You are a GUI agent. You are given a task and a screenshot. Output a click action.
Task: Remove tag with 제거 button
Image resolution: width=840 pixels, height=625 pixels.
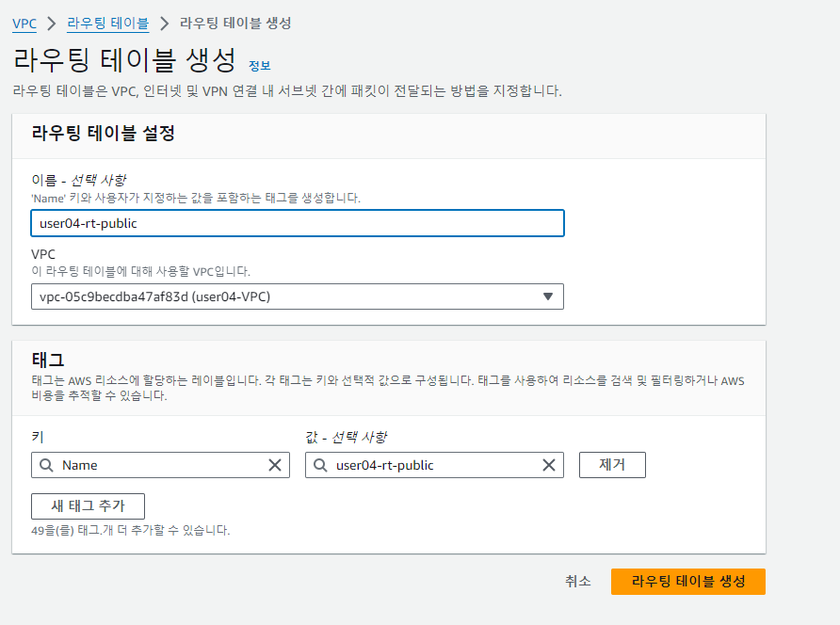pyautogui.click(x=612, y=465)
